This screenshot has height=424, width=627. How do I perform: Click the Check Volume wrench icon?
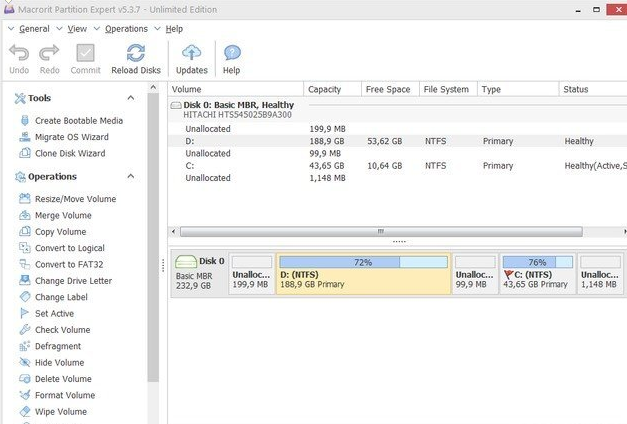point(25,330)
